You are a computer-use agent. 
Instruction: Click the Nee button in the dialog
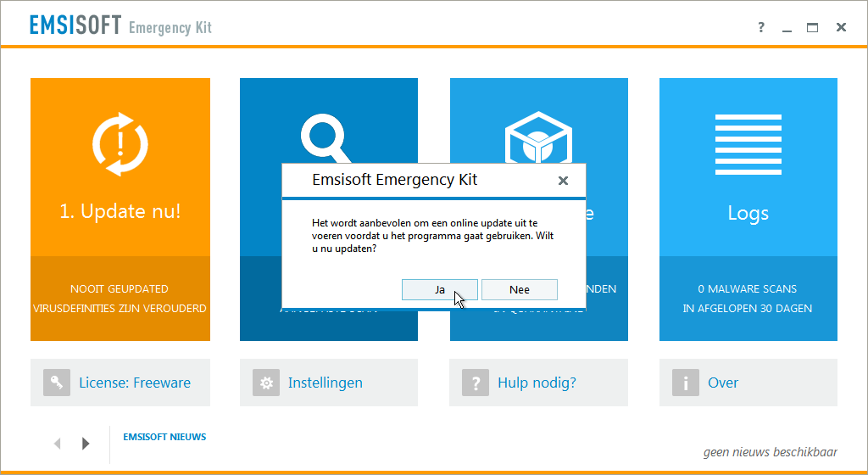[x=520, y=289]
